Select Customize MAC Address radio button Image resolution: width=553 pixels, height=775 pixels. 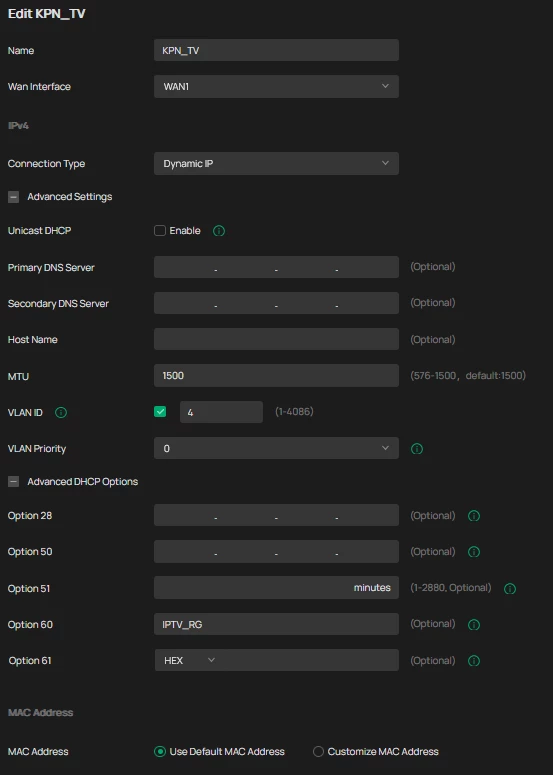(318, 751)
